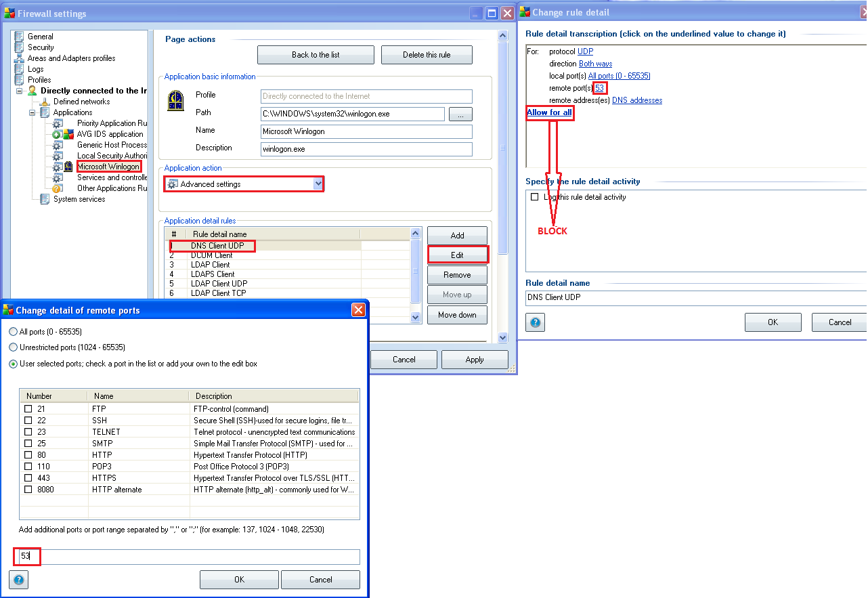Click down arrow of rules list scrollbar
This screenshot has width=868, height=598.
[x=416, y=317]
